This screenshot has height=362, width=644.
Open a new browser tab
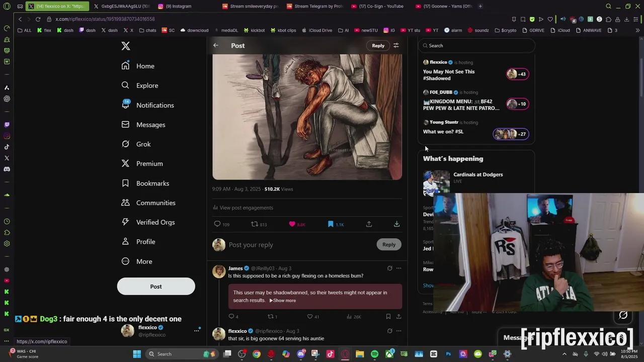[x=480, y=6]
